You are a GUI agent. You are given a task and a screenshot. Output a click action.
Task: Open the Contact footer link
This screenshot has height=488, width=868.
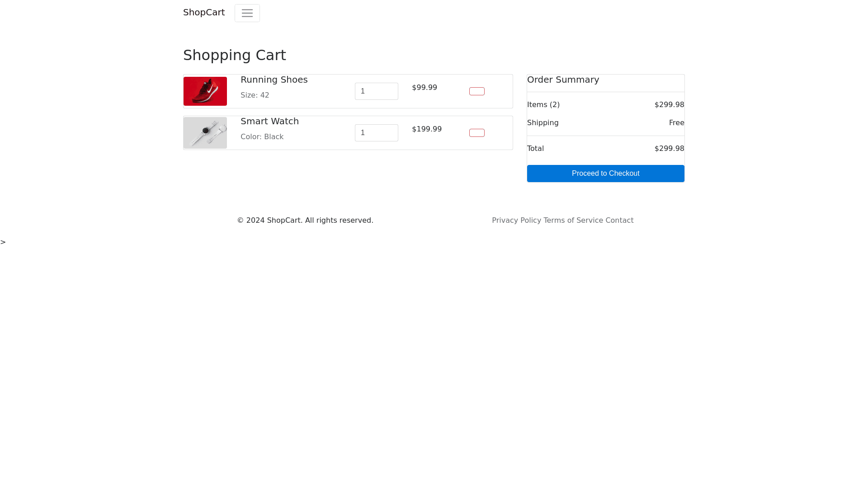point(619,221)
